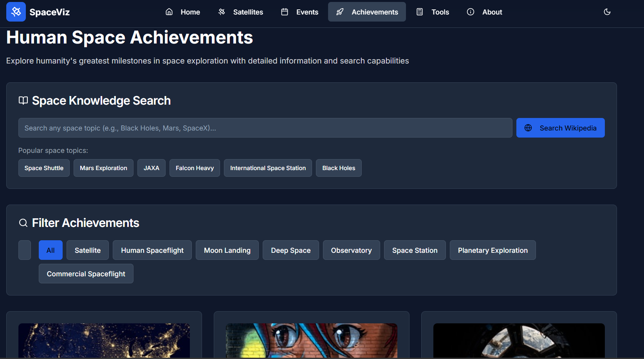
Task: Pick the International Space Station topic
Action: (268, 168)
